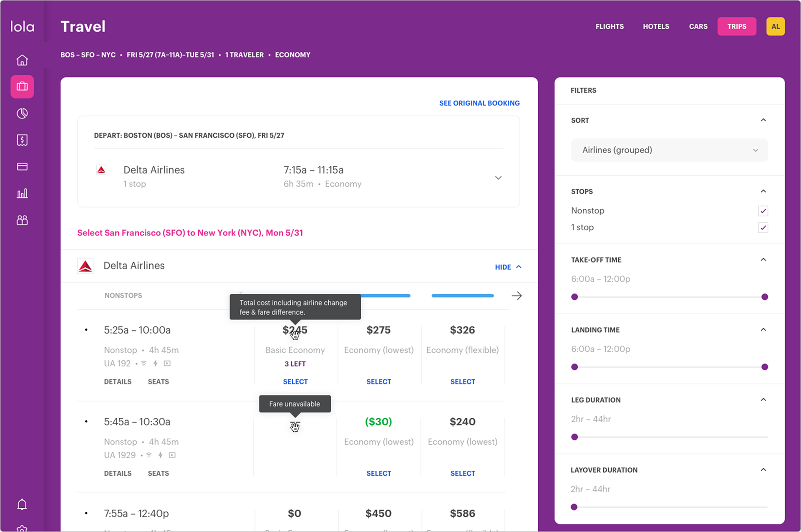Click the credit card sidebar icon
The image size is (801, 532).
(x=22, y=167)
